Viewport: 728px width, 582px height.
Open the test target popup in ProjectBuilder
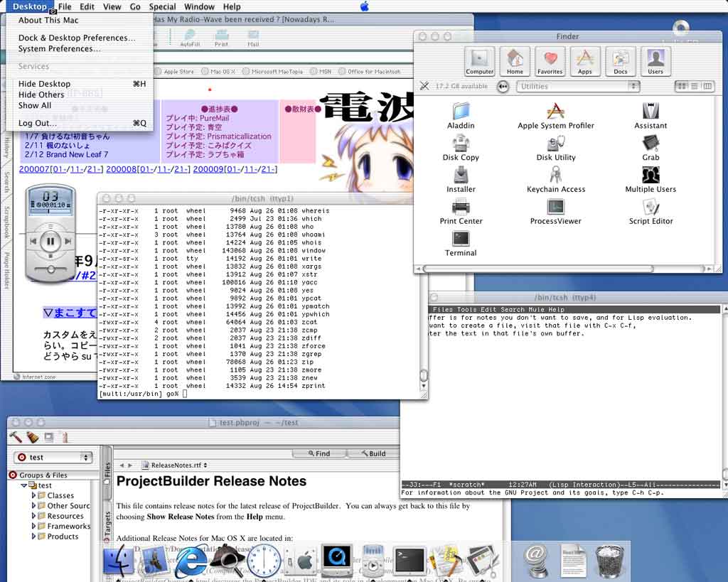click(53, 458)
